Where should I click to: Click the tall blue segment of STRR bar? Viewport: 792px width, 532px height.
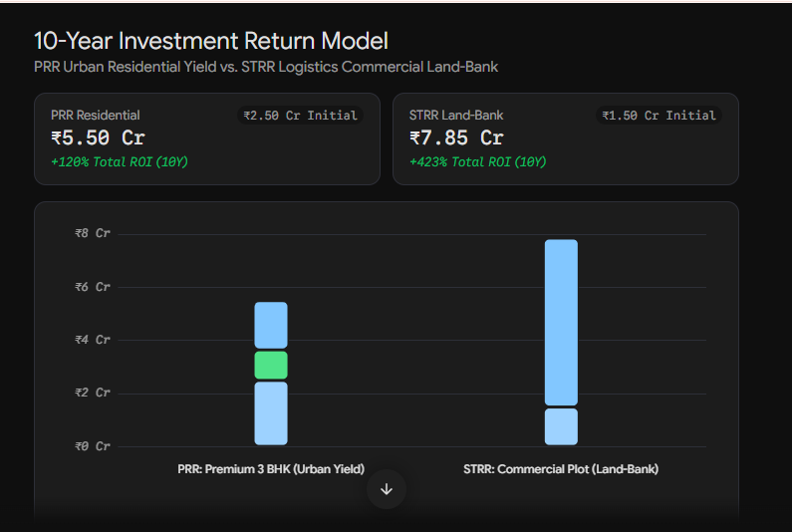[561, 323]
